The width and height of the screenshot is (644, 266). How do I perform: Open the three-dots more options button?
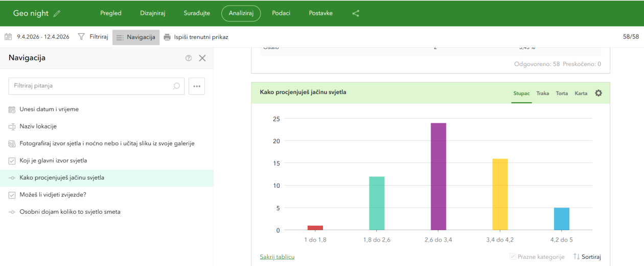click(197, 86)
